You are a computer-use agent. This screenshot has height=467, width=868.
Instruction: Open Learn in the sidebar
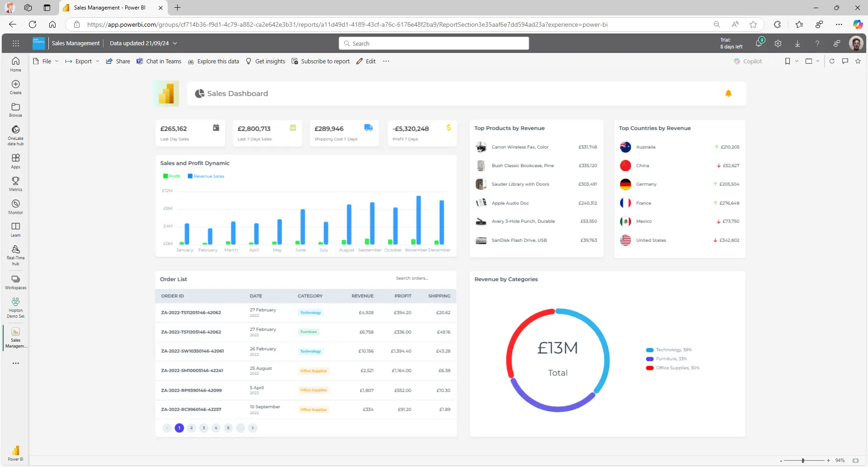pyautogui.click(x=15, y=229)
